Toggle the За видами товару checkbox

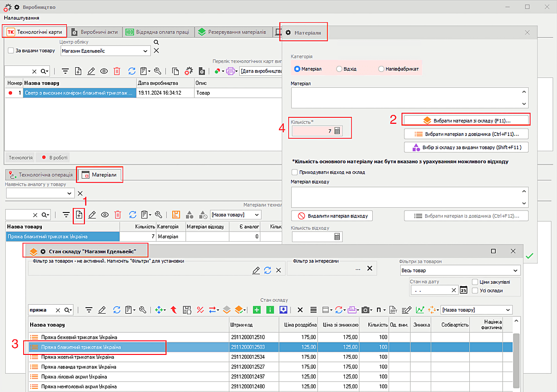coord(11,51)
